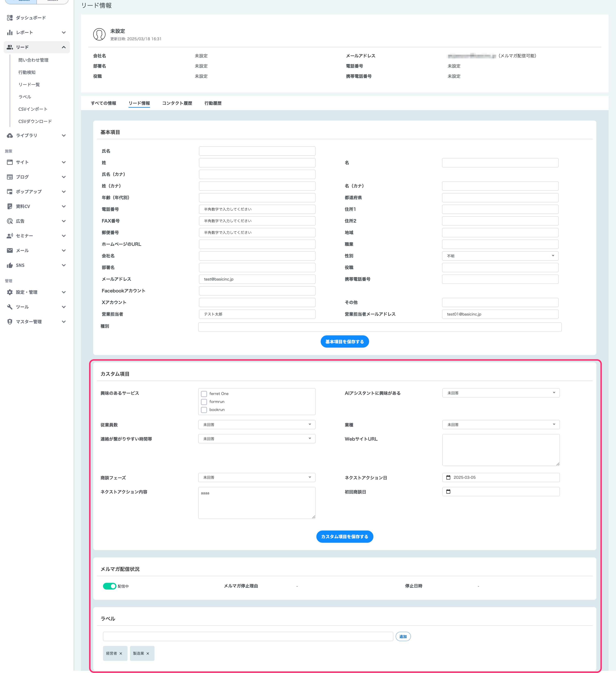The height and width of the screenshot is (673, 616).
Task: Click the メール envelope icon
Action: [10, 250]
